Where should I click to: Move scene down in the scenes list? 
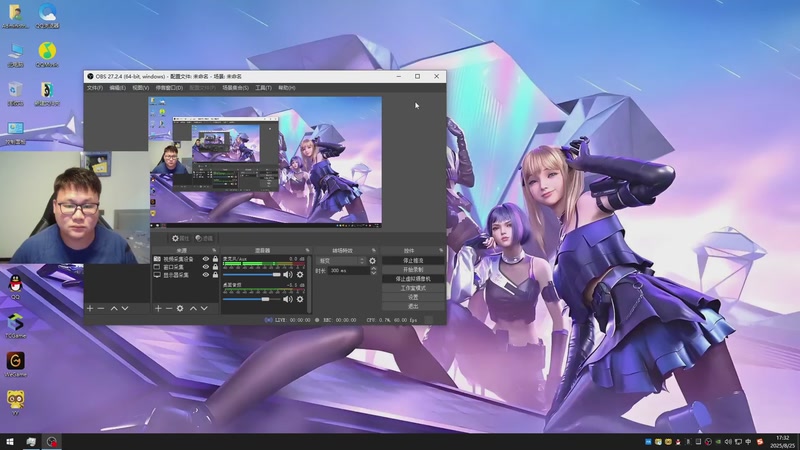tap(125, 309)
